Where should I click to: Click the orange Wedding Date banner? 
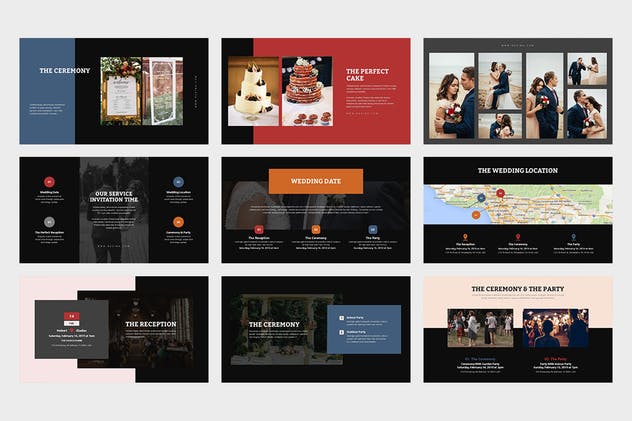click(x=315, y=181)
